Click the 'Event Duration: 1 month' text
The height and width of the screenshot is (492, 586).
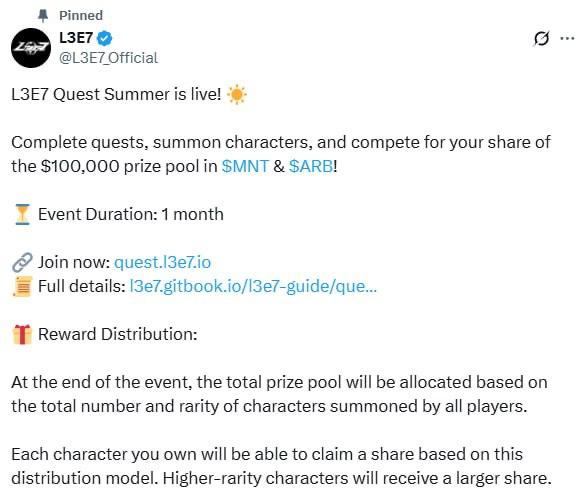pos(131,215)
